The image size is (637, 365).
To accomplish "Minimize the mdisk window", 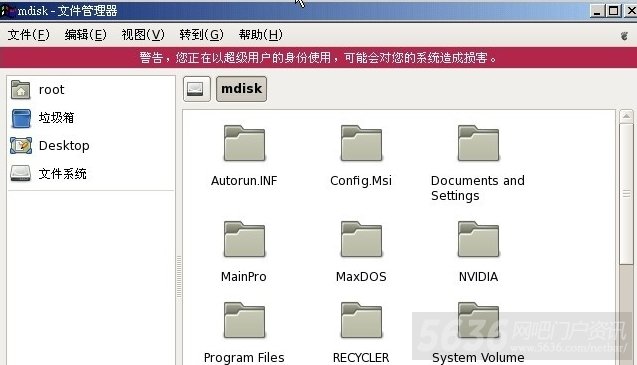I will point(597,11).
